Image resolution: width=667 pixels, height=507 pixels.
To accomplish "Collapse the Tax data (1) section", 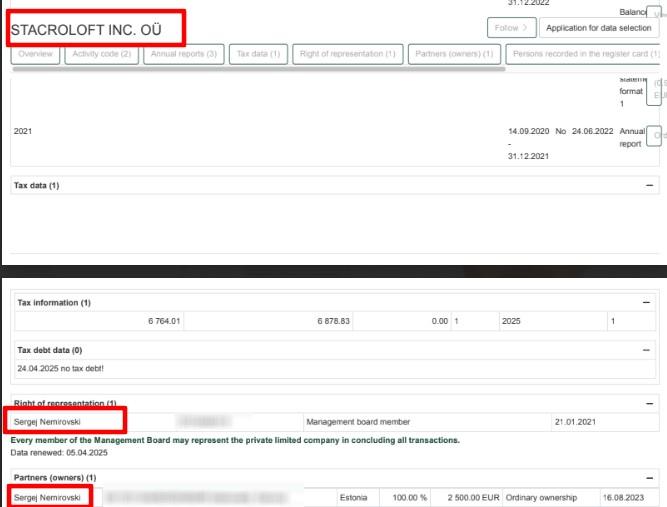I will pos(649,185).
